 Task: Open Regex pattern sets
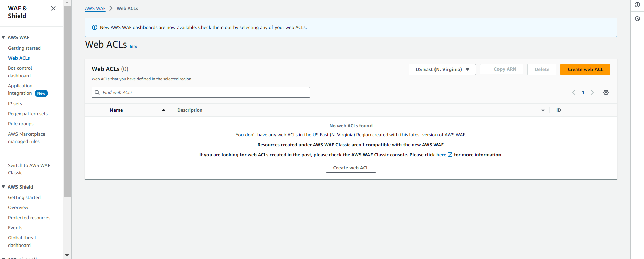pos(28,114)
